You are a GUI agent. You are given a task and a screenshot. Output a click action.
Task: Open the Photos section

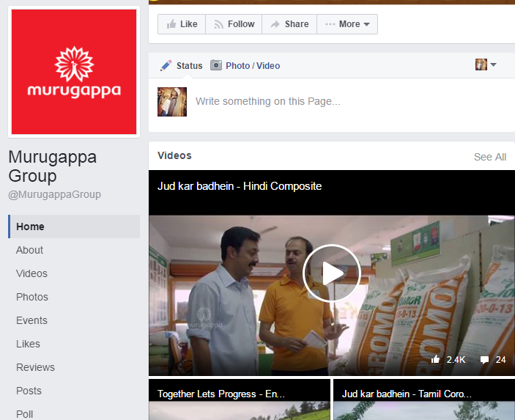[32, 297]
